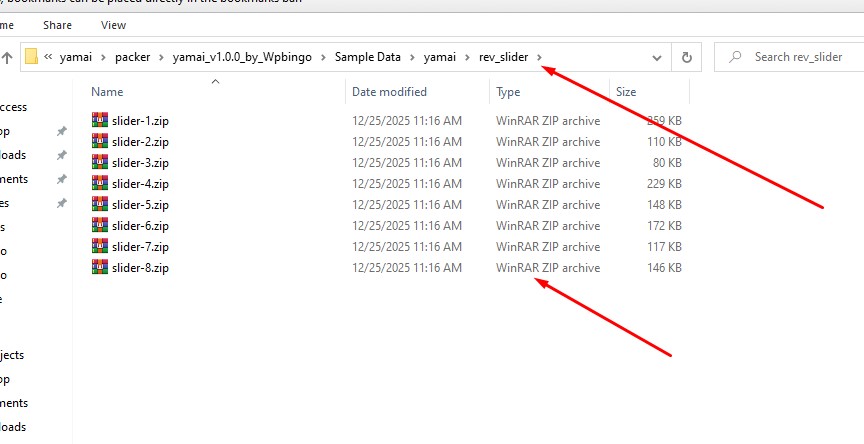Select the slider-1.zip file name
864x444 pixels.
coord(140,121)
